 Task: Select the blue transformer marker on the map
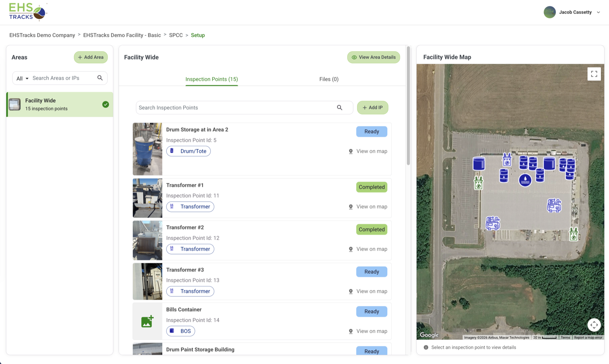507,160
